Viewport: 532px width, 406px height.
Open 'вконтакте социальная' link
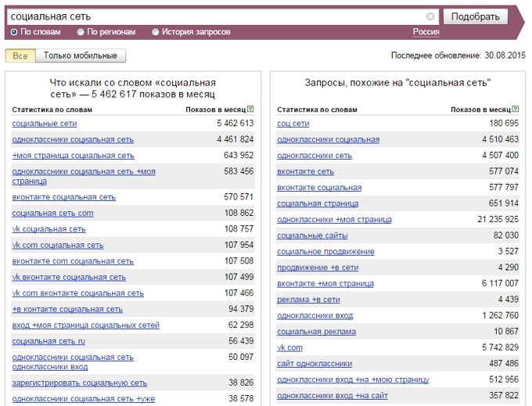tap(319, 188)
